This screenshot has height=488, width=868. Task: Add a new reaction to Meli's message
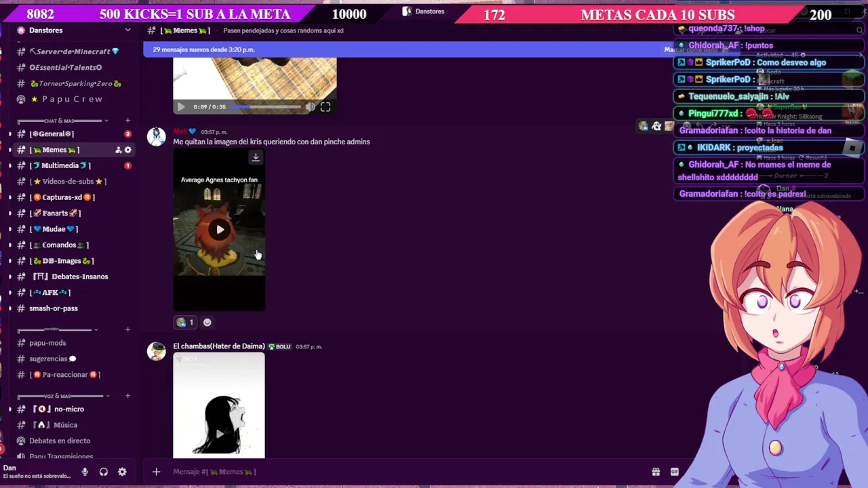tap(208, 323)
